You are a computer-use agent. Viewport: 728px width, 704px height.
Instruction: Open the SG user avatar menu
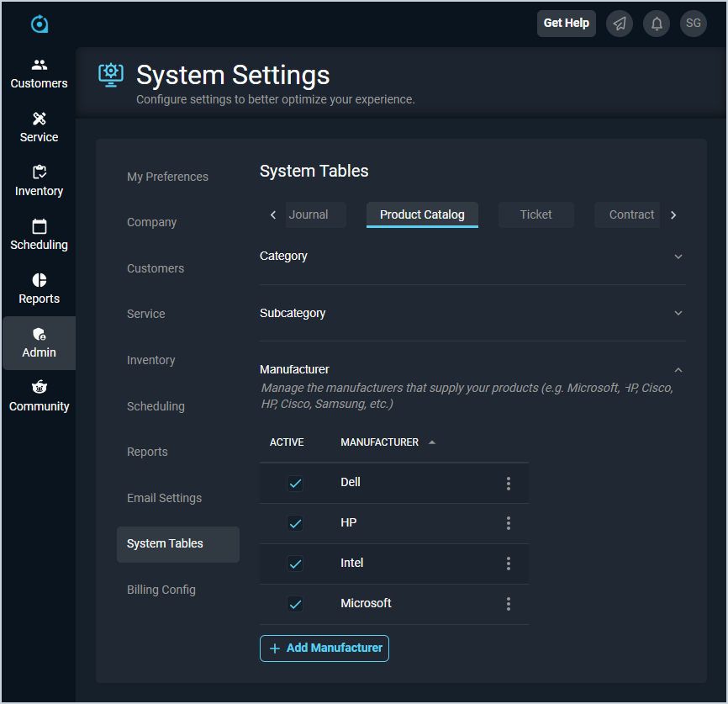point(694,24)
